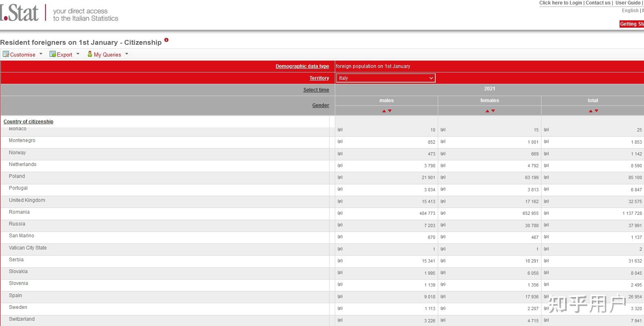This screenshot has width=644, height=326.
Task: Click Romania's total value 1 137 728
Action: tap(632, 213)
